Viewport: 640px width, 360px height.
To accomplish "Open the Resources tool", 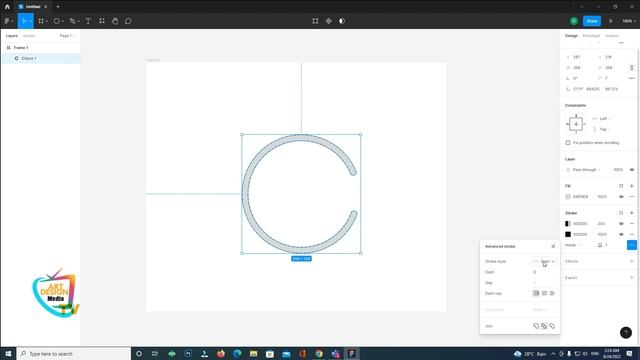I will point(102,21).
